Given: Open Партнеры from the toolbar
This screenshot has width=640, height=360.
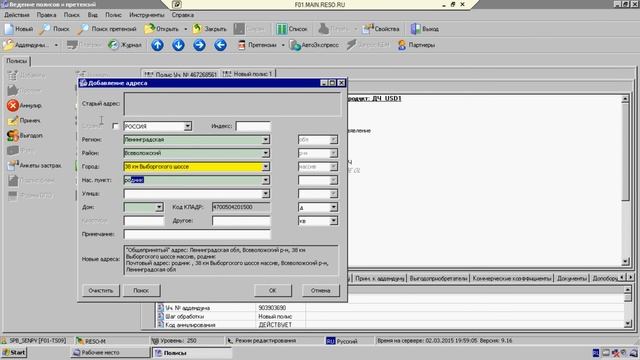Looking at the screenshot, I should (416, 45).
